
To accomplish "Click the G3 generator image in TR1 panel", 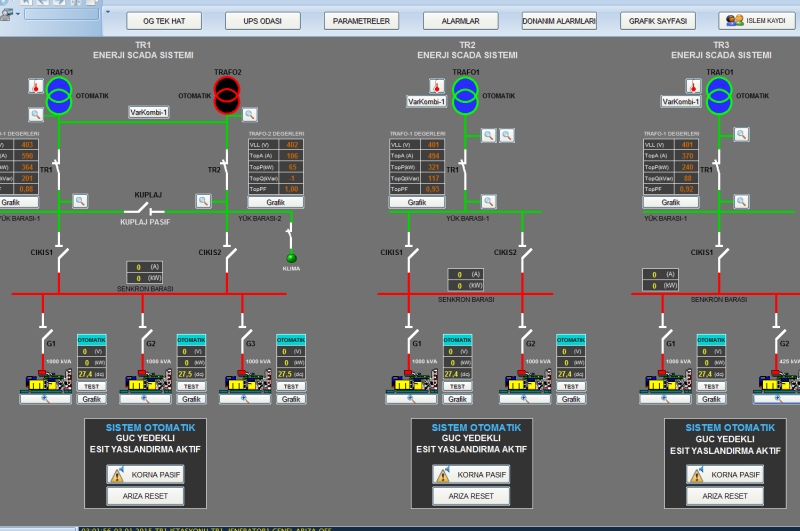I will (x=246, y=382).
